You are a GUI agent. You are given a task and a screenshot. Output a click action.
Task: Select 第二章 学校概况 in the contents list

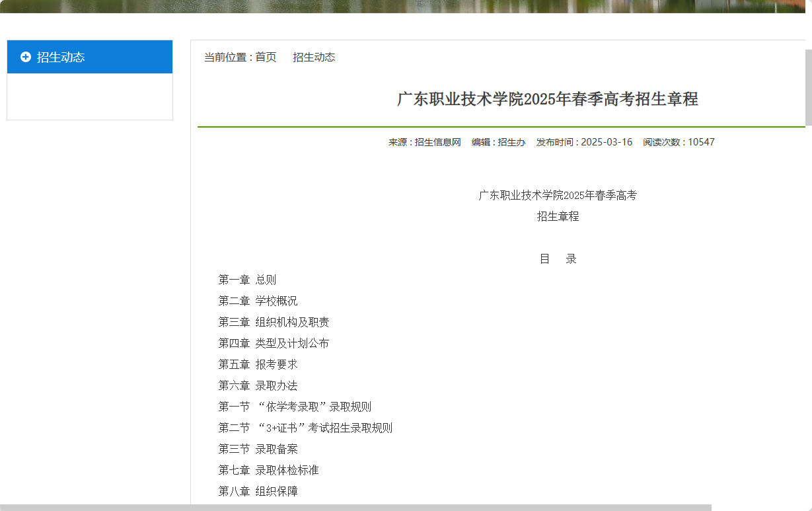click(258, 300)
